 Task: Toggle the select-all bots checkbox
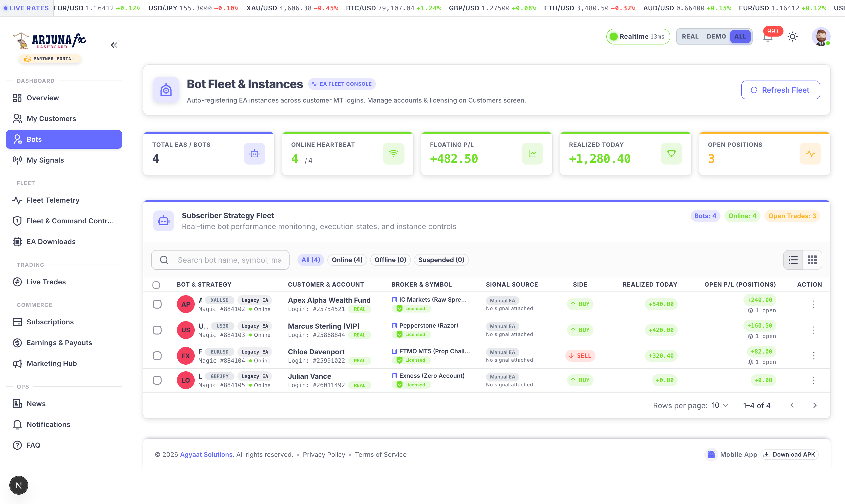pyautogui.click(x=156, y=285)
